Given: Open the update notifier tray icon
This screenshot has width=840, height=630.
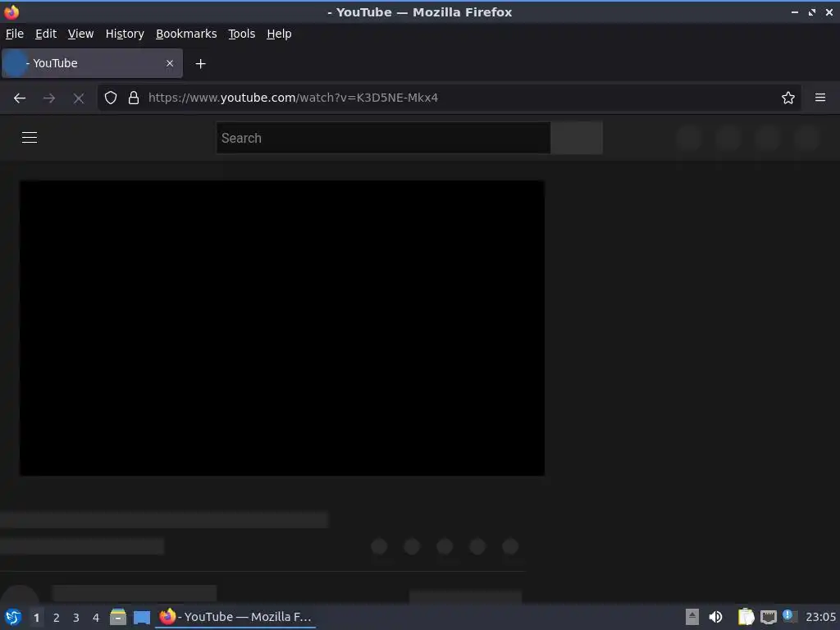Looking at the screenshot, I should 788,615.
